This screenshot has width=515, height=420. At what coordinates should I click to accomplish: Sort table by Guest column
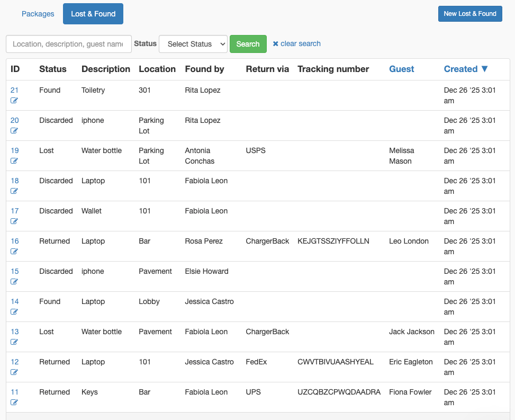(x=401, y=69)
